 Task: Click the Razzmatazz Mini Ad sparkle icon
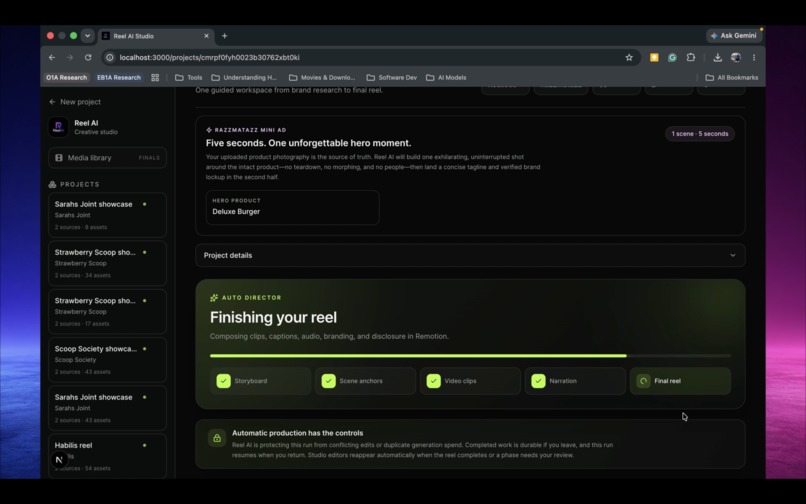[x=209, y=130]
